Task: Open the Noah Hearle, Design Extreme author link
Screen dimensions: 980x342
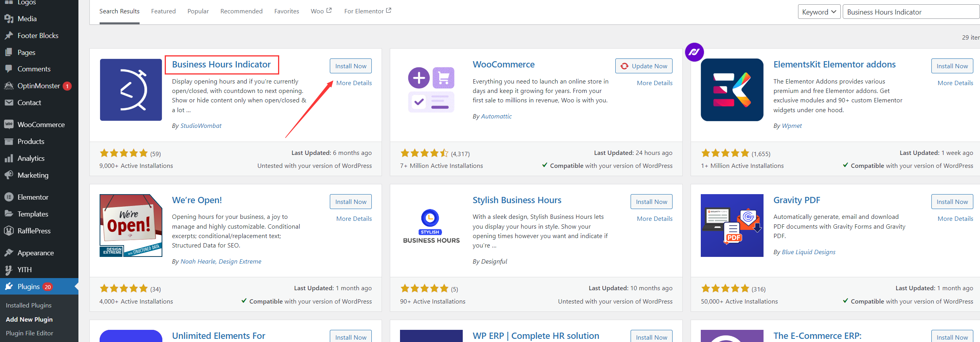Action: pos(221,262)
